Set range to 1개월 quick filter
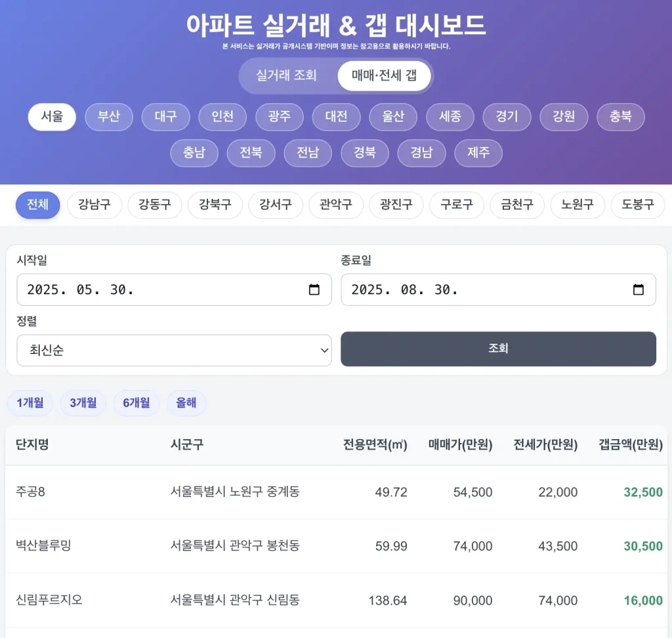Viewport: 672px width, 638px height. click(30, 403)
